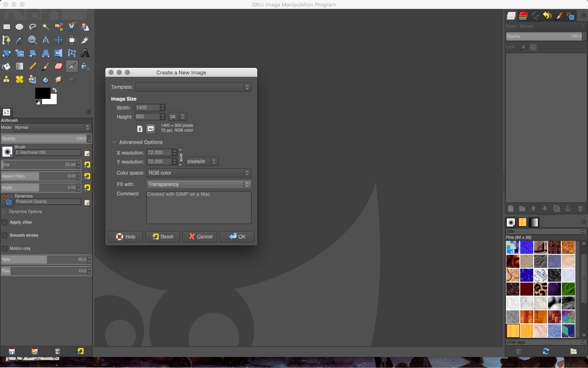Switch to the Brushes tab in the lower dock
This screenshot has width=588, height=368.
(x=511, y=222)
